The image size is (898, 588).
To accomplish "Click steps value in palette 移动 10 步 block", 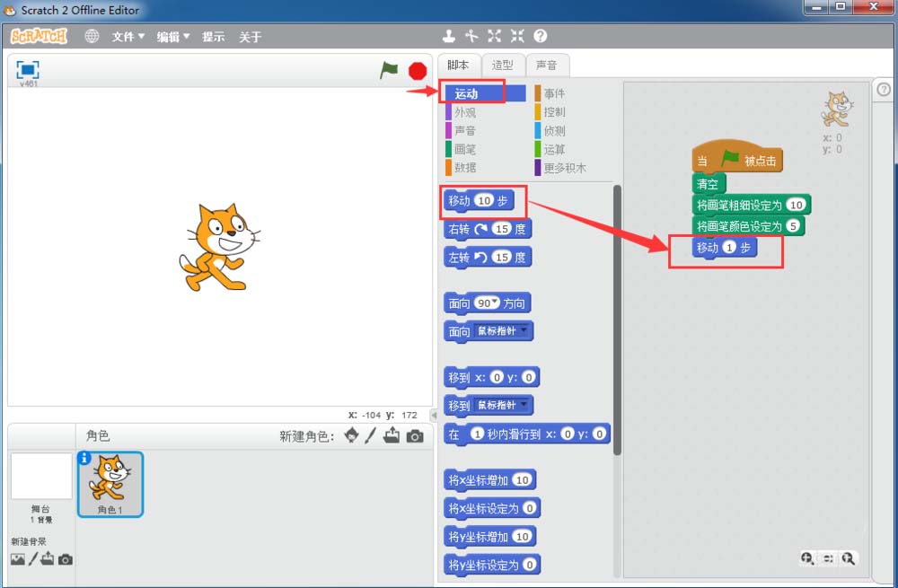I will pos(485,200).
